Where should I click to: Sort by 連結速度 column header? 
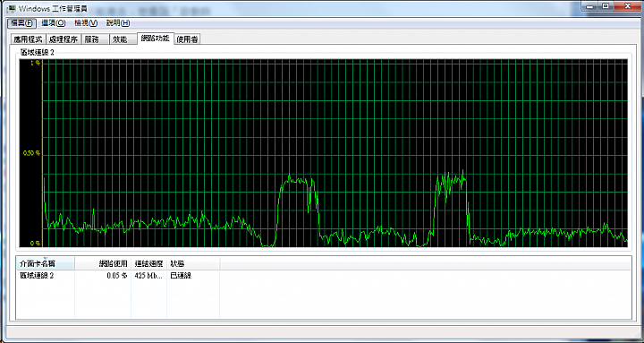pos(148,263)
